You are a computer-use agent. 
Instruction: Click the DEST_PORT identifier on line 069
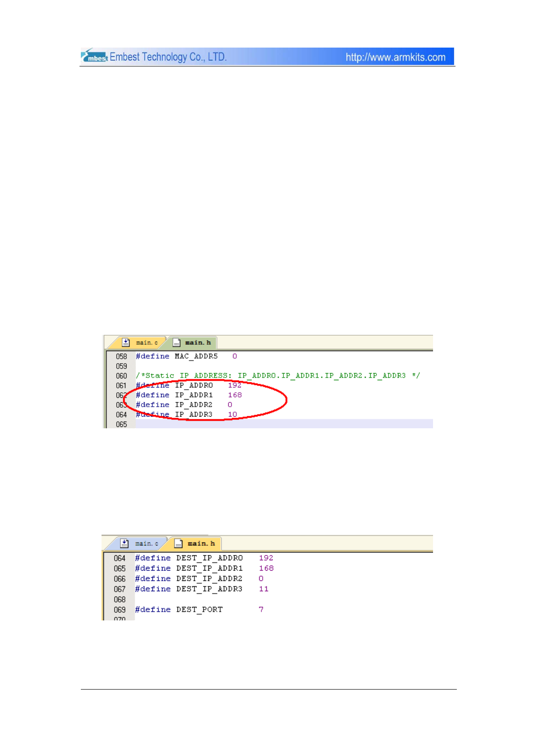199,610
